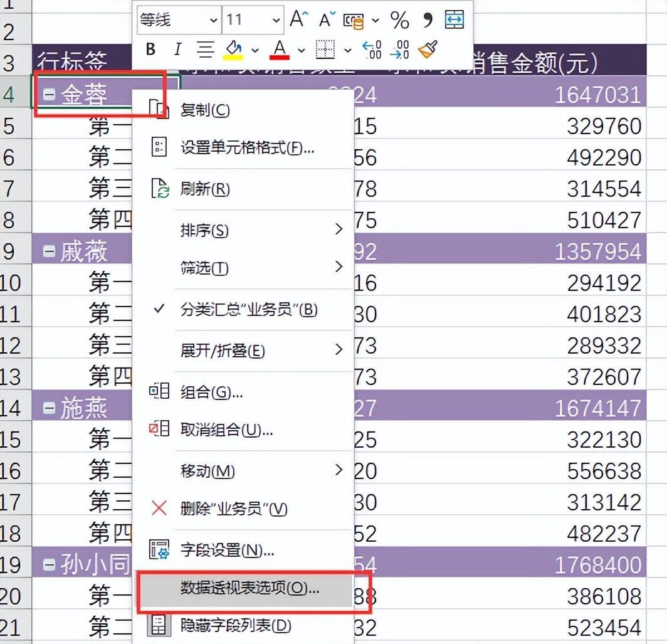
Task: Apply the yellow fill color bucket
Action: point(233,50)
